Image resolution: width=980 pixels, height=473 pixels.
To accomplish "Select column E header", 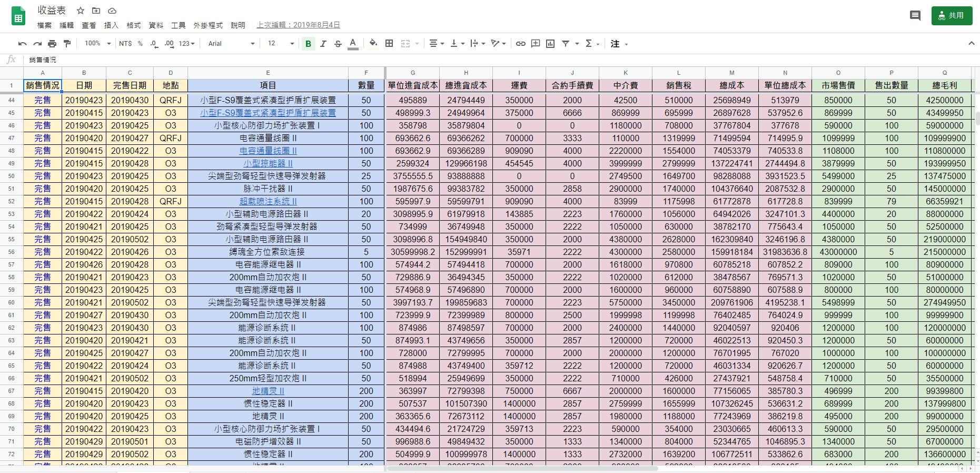I will pos(268,73).
